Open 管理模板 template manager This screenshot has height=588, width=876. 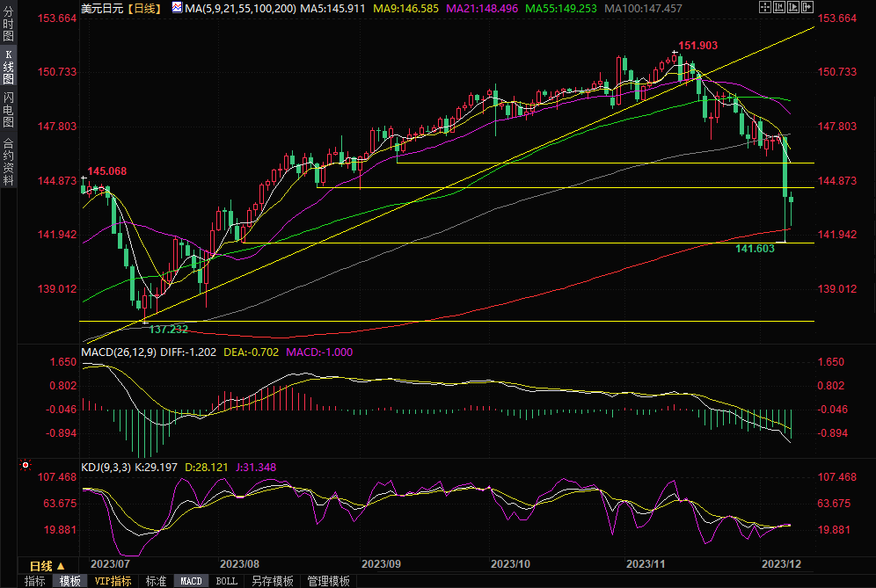[327, 581]
